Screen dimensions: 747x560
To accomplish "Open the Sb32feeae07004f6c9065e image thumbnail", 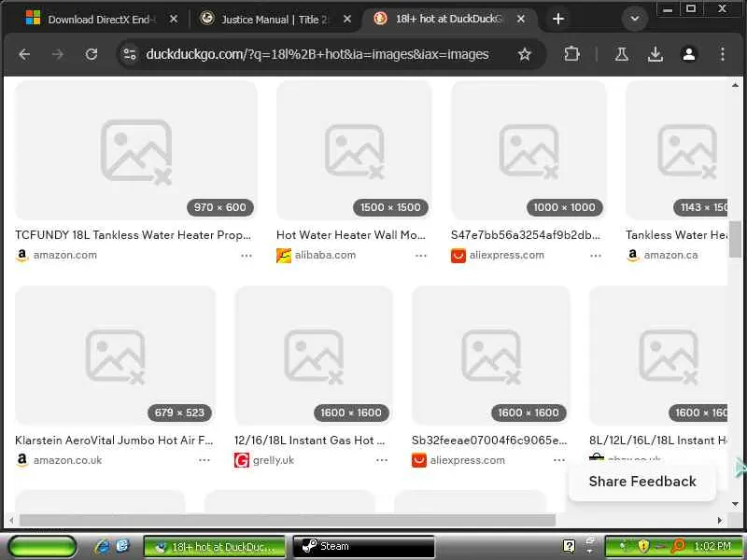I will pyautogui.click(x=491, y=356).
